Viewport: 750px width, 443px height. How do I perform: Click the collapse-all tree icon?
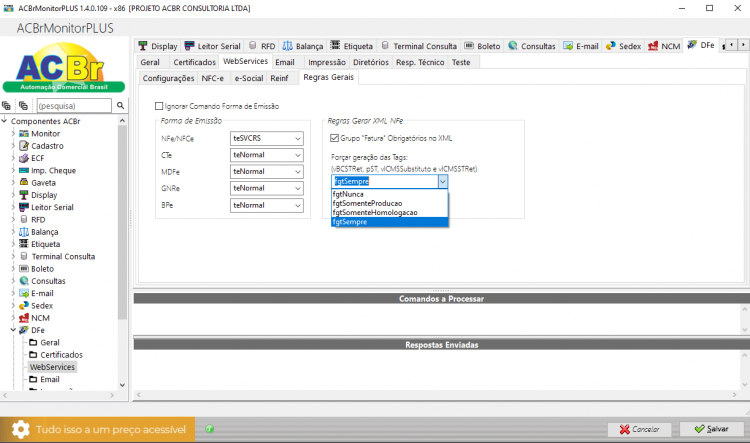(x=23, y=106)
